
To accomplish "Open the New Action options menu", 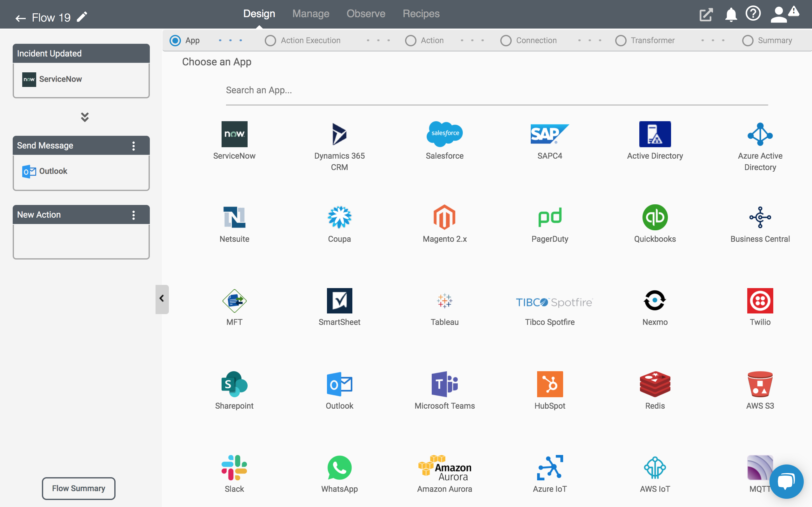I will pyautogui.click(x=134, y=215).
